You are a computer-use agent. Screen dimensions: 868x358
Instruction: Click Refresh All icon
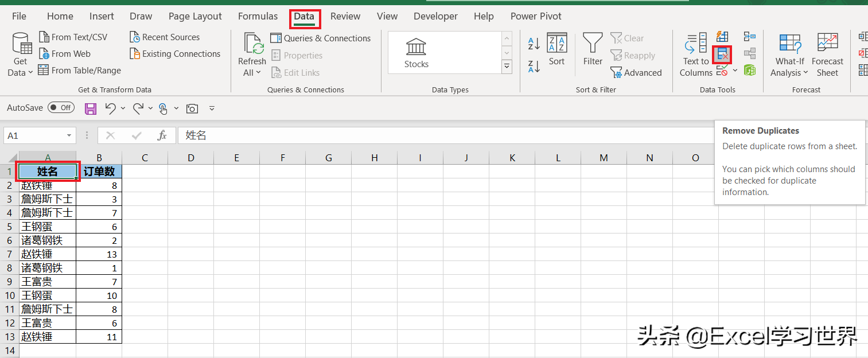click(252, 44)
